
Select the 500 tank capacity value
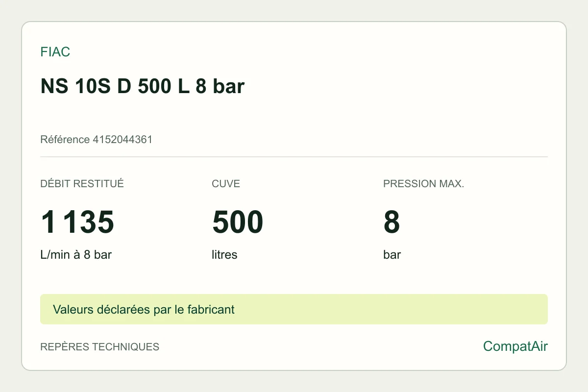point(238,222)
